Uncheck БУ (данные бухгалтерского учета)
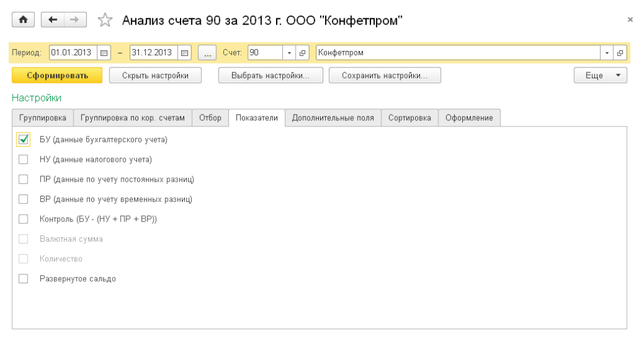The image size is (644, 338). tap(24, 139)
